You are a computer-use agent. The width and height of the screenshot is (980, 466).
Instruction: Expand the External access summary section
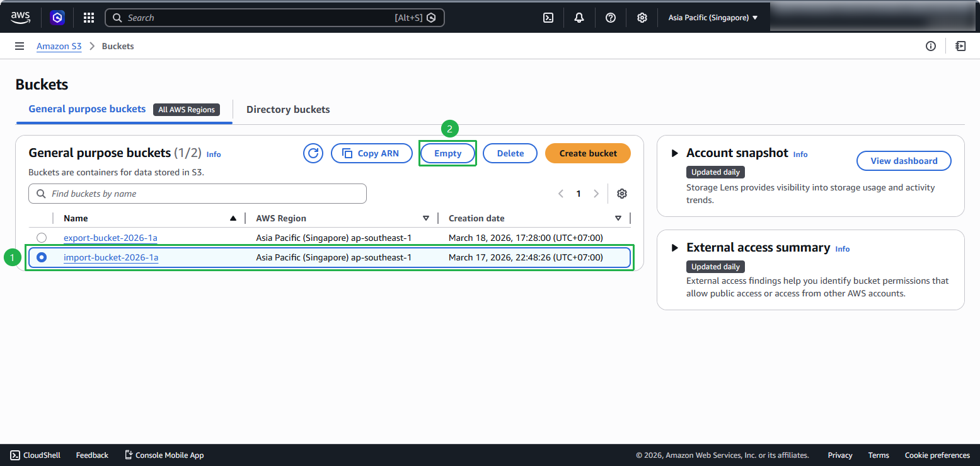tap(675, 248)
